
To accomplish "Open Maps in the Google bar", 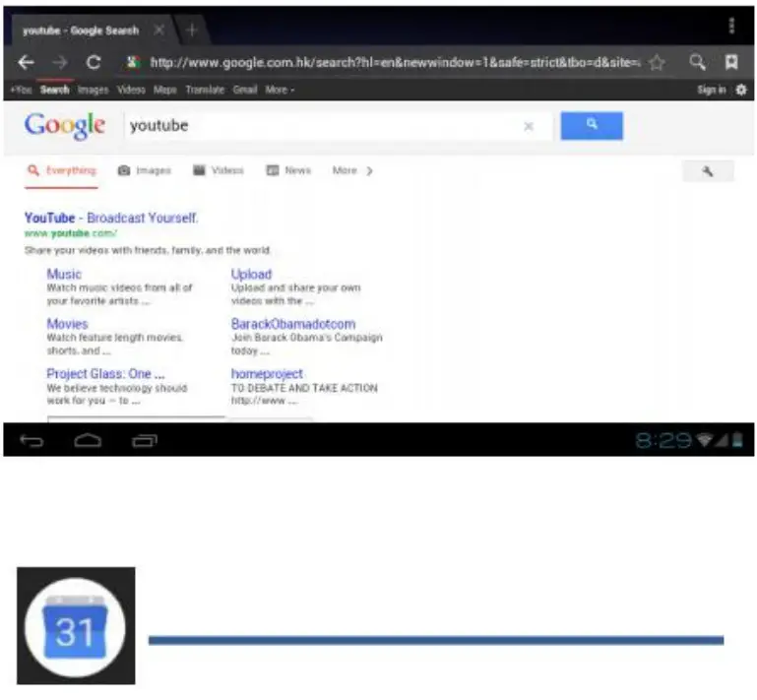I will (x=164, y=90).
